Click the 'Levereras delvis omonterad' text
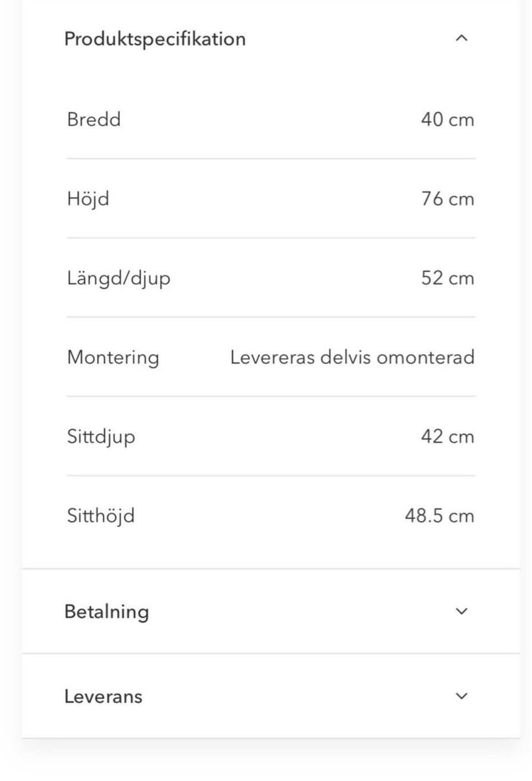 pos(352,357)
